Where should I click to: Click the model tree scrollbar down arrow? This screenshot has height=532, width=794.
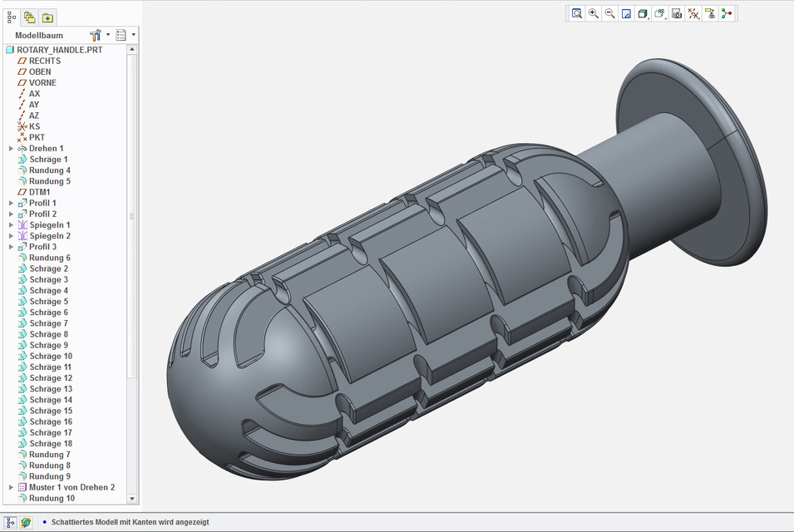click(x=131, y=499)
